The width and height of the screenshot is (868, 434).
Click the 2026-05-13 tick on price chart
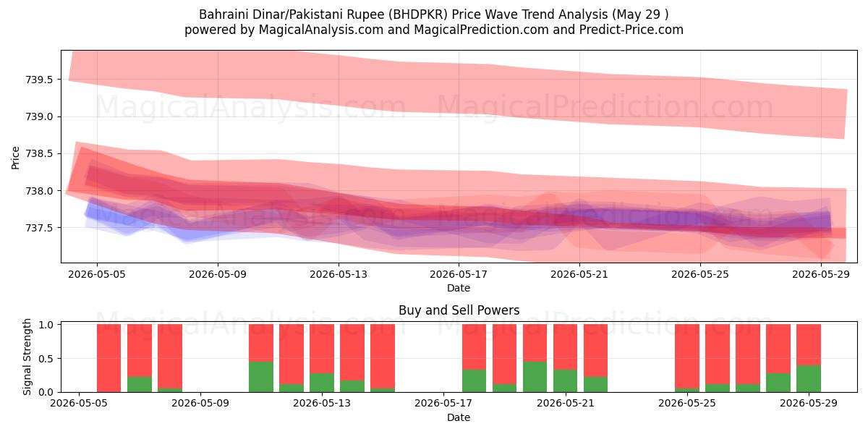point(339,274)
